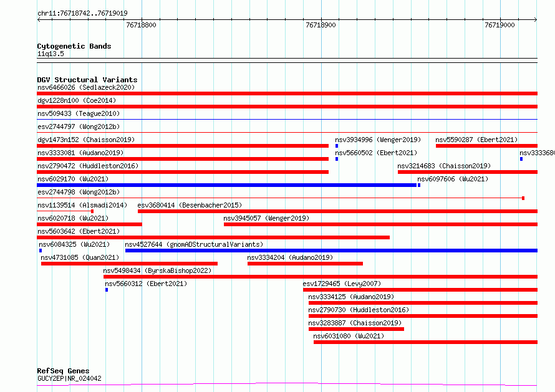Image resolution: width=555 pixels, height=392 pixels.
Task: Click the 76718900 ruler coordinate
Action: tap(321, 25)
